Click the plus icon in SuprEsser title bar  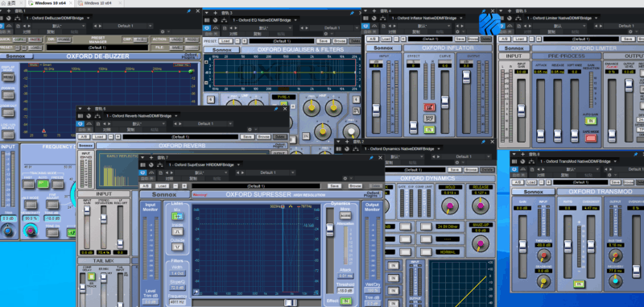click(152, 158)
